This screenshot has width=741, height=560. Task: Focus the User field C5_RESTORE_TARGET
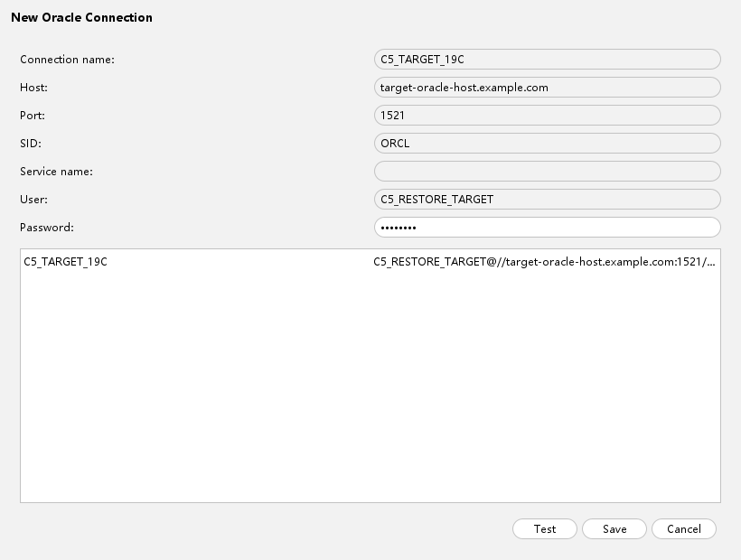coord(548,200)
